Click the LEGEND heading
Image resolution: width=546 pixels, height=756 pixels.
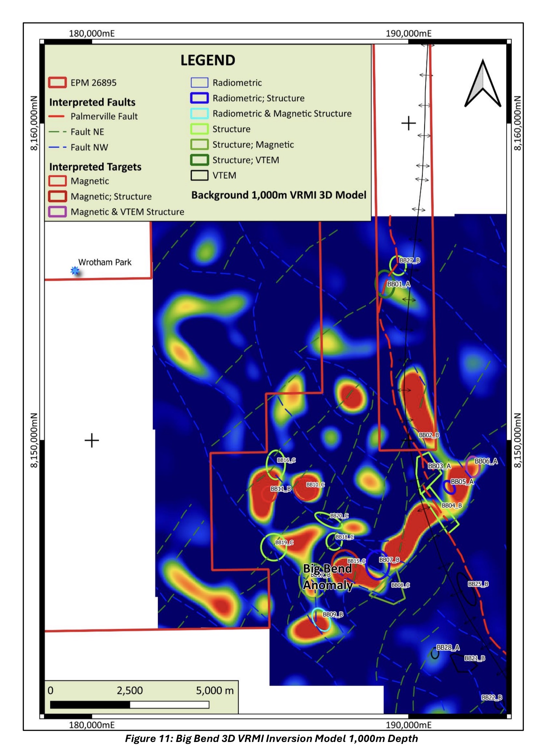coord(208,60)
